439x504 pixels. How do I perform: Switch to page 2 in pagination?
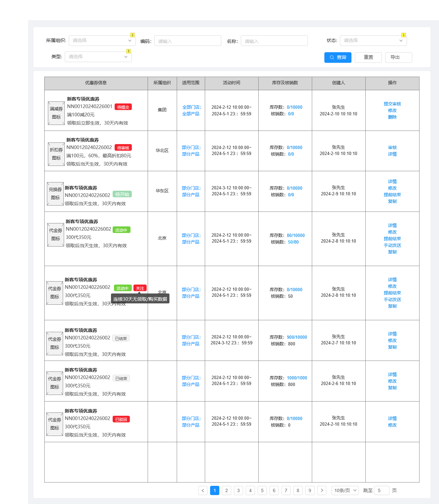click(226, 490)
